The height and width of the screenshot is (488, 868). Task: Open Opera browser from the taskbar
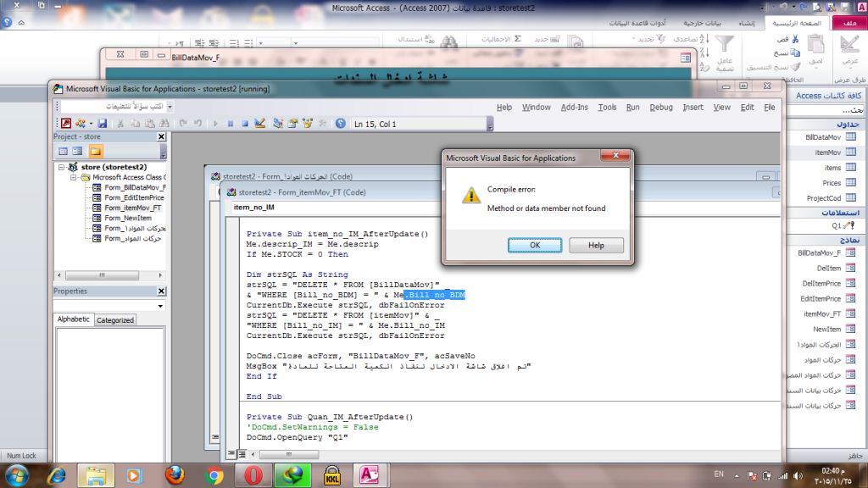click(253, 475)
